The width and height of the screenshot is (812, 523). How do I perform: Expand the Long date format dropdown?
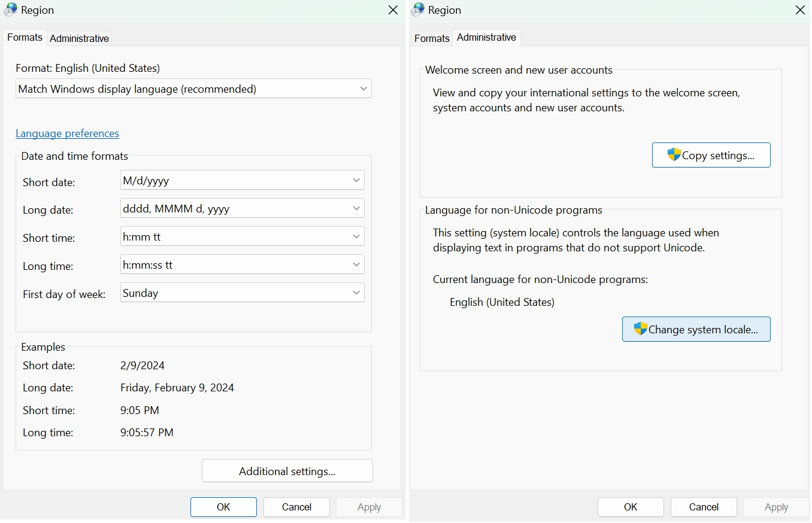tap(243, 208)
